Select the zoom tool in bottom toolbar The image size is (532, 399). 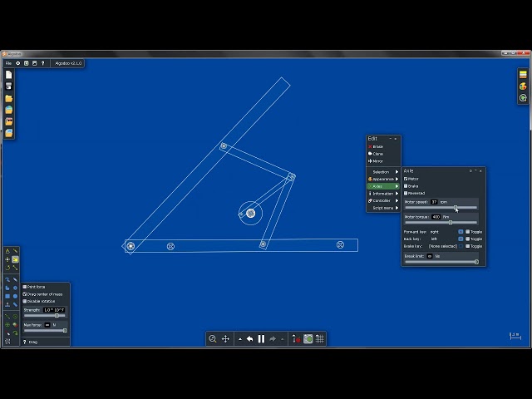[x=213, y=339]
